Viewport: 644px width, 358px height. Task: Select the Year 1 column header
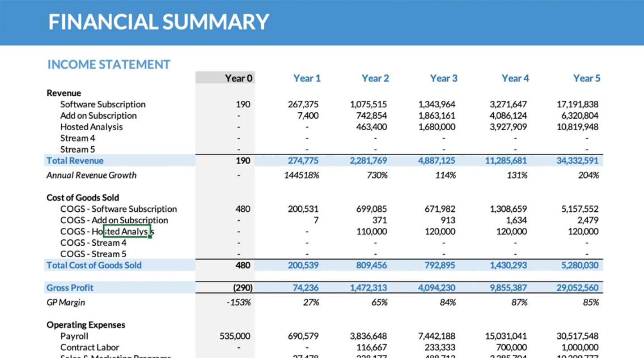point(307,78)
